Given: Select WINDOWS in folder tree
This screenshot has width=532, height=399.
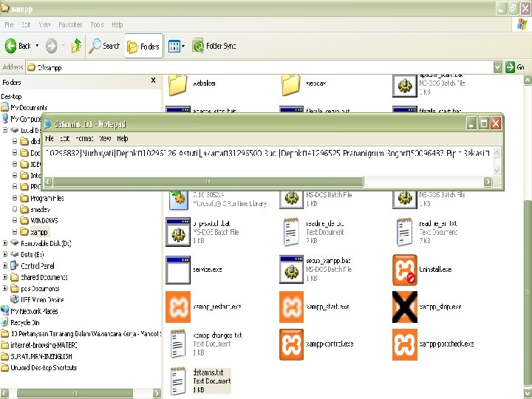Looking at the screenshot, I should click(44, 220).
